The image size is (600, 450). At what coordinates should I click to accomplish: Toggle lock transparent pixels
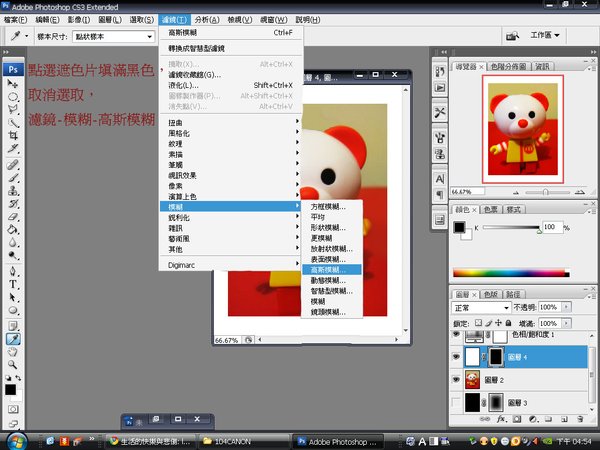(478, 323)
